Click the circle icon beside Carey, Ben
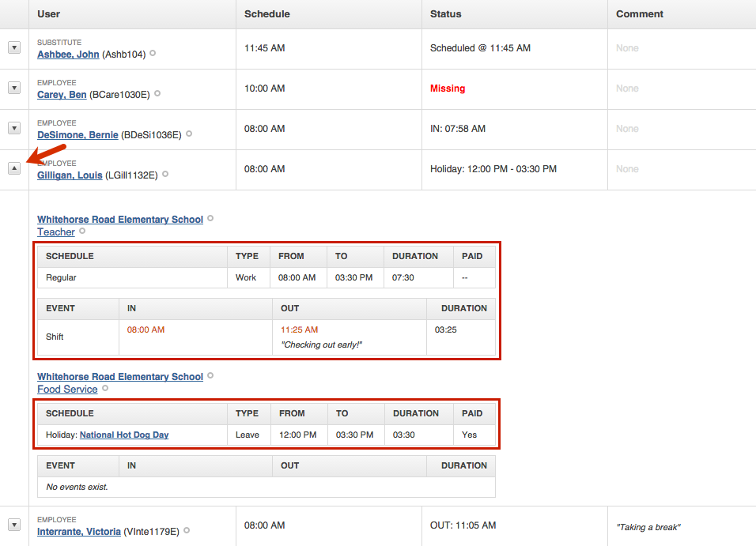The image size is (756, 546). (157, 94)
